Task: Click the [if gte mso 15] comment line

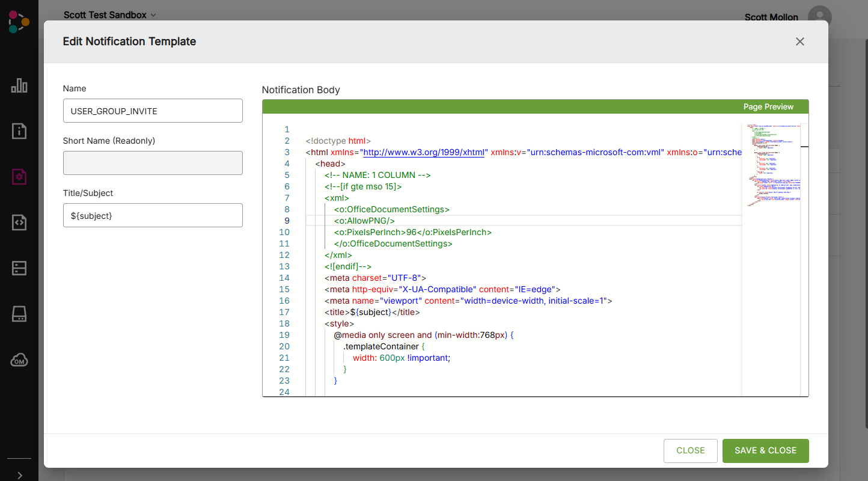Action: [x=363, y=186]
